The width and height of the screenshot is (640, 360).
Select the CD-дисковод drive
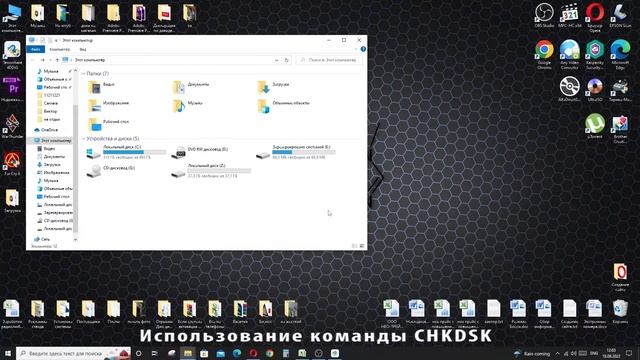pos(111,171)
